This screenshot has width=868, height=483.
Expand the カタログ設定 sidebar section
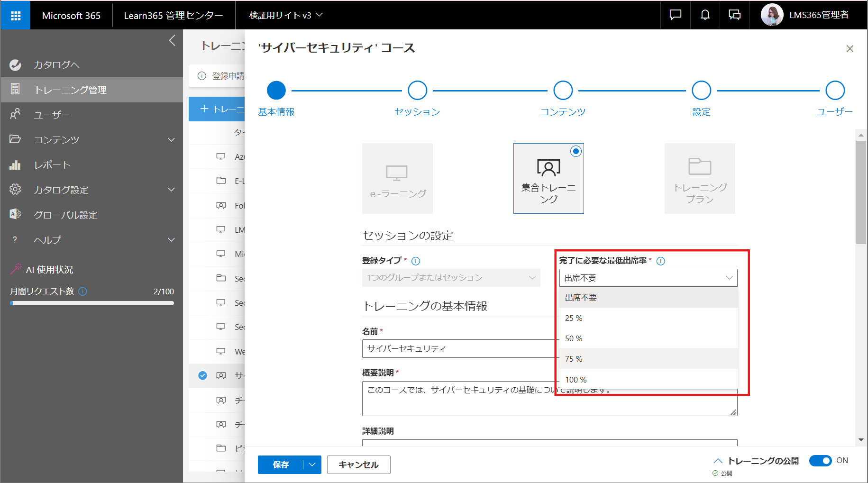click(x=171, y=190)
